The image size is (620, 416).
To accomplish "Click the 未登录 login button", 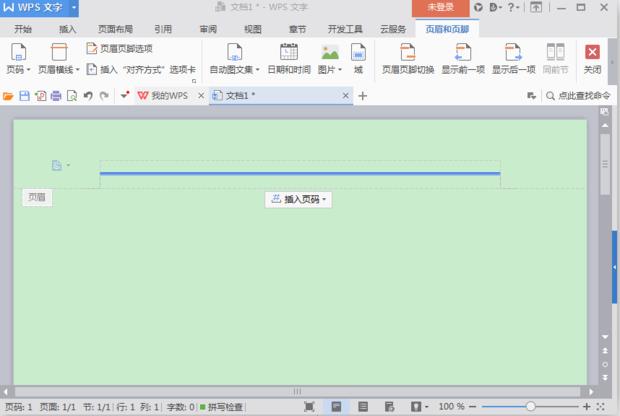I will click(440, 7).
